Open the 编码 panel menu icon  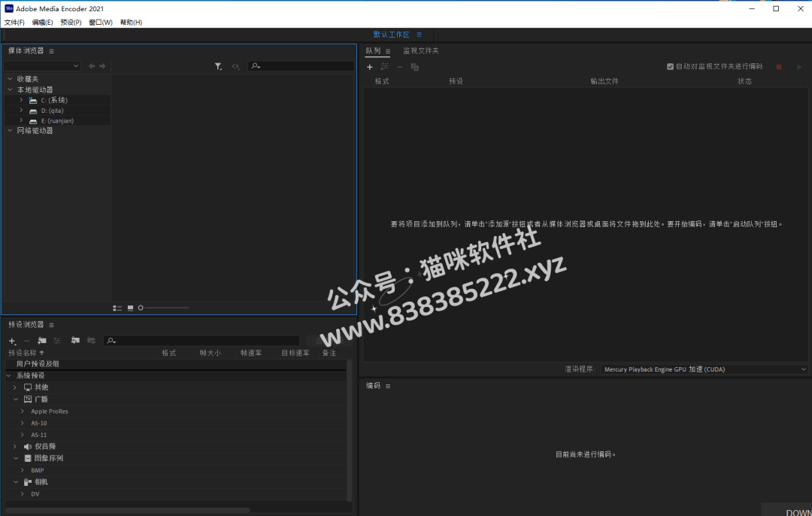[x=388, y=386]
